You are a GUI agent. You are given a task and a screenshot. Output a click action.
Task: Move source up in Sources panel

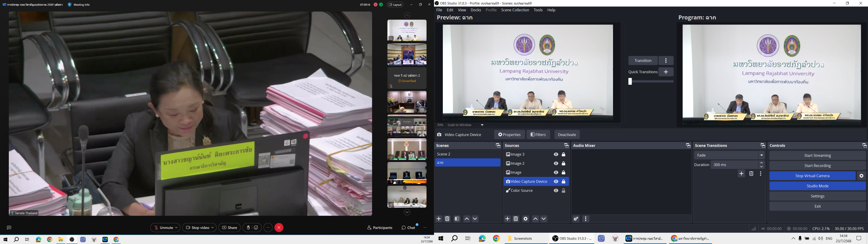coord(535,219)
